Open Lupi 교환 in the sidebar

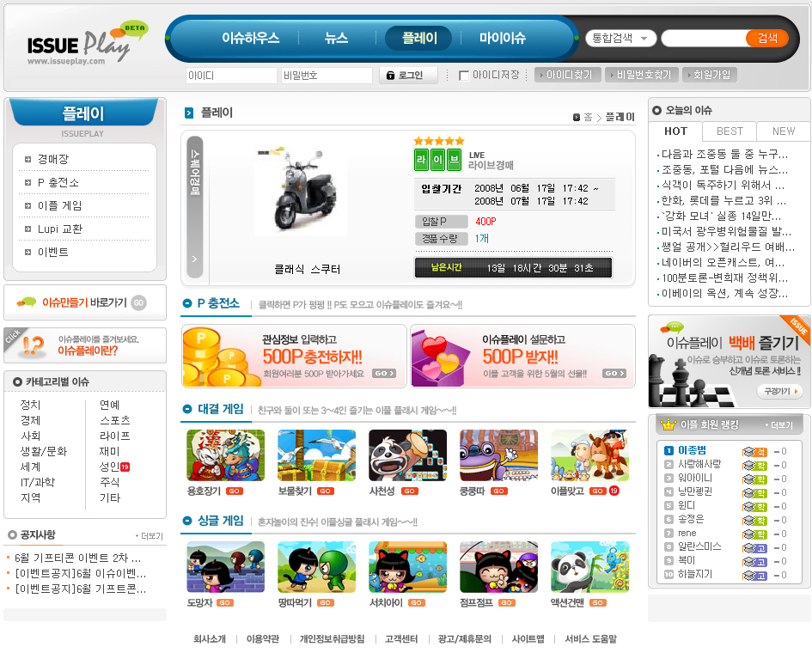click(x=59, y=229)
